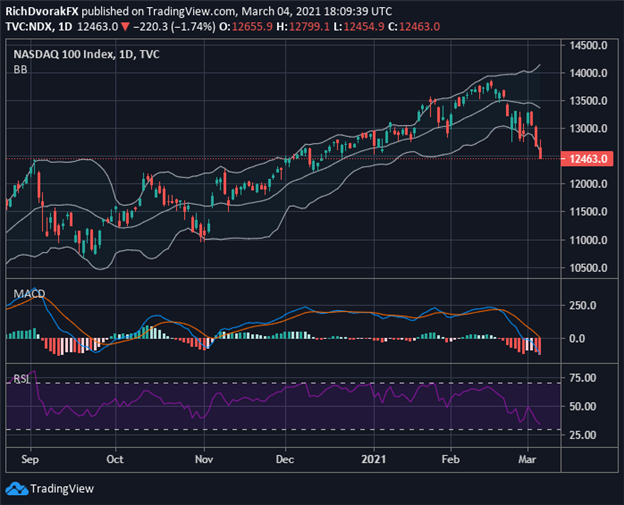Image resolution: width=624 pixels, height=505 pixels.
Task: Click the 13500.0 price axis label
Action: (588, 101)
